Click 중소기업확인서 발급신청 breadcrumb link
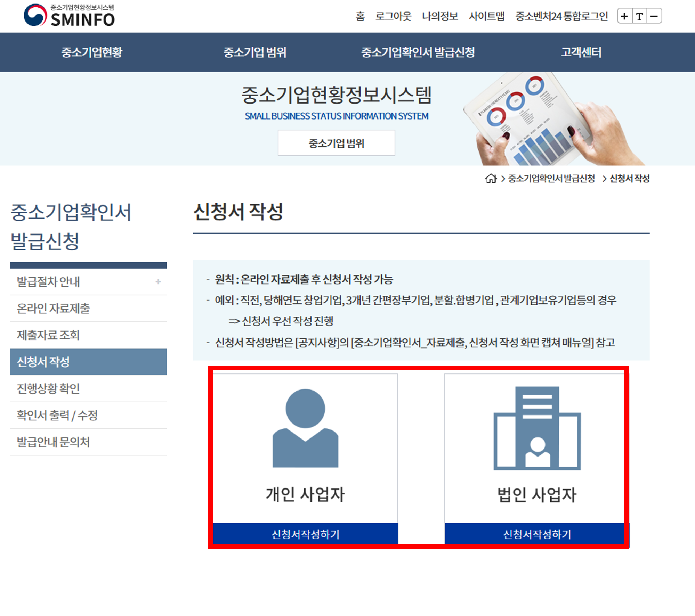Image resolution: width=695 pixels, height=616 pixels. click(x=551, y=179)
